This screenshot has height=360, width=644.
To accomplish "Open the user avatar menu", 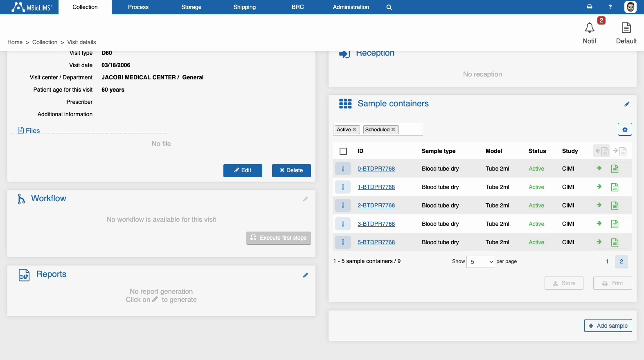I will click(630, 7).
